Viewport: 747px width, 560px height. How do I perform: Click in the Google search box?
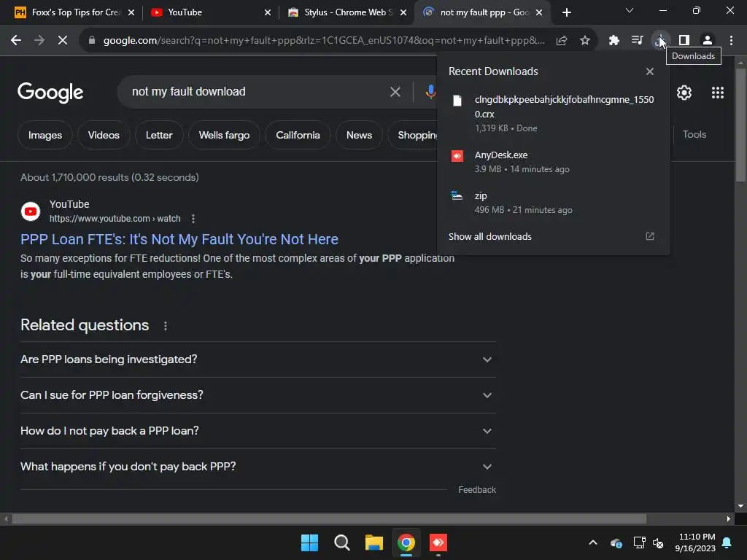pyautogui.click(x=258, y=92)
